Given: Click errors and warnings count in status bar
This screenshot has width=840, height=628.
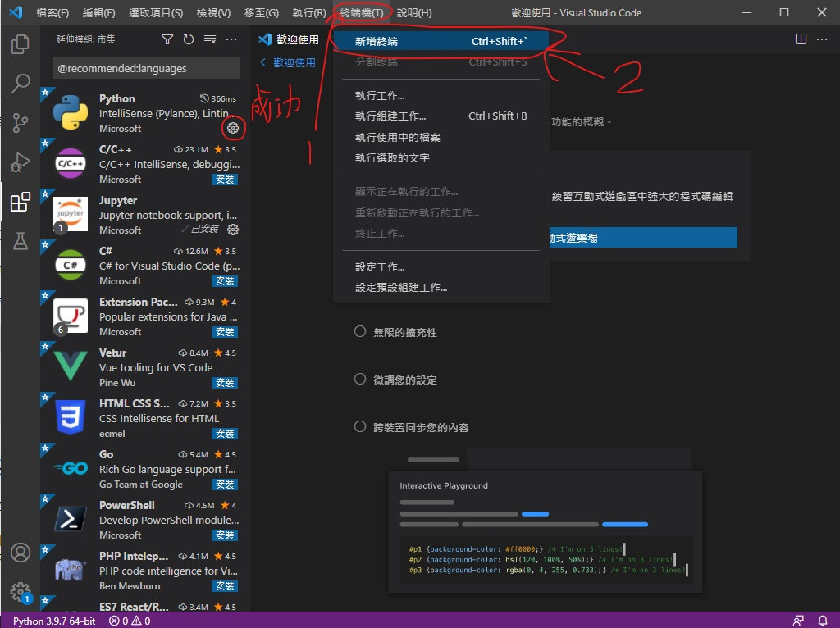Looking at the screenshot, I should 130,621.
